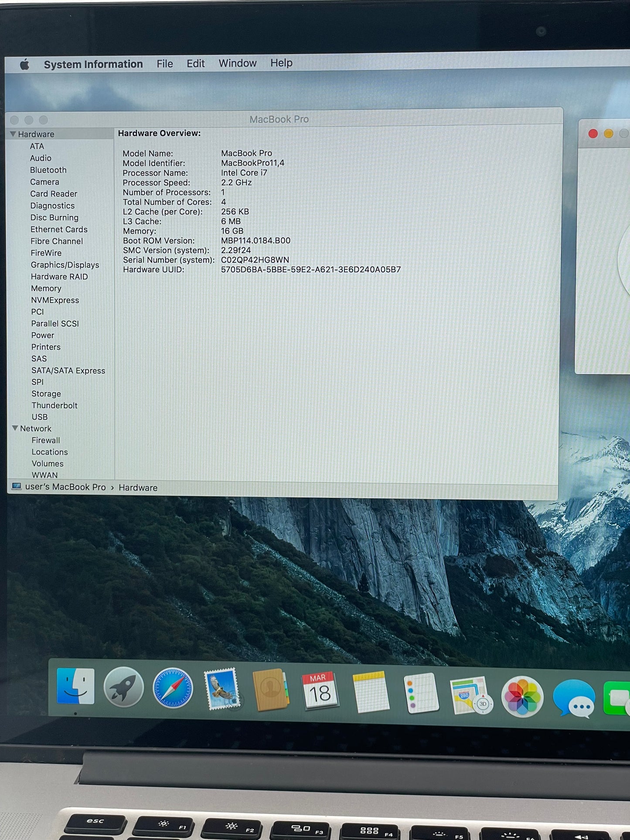Select Camera in the sidebar
630x840 pixels.
(x=44, y=182)
